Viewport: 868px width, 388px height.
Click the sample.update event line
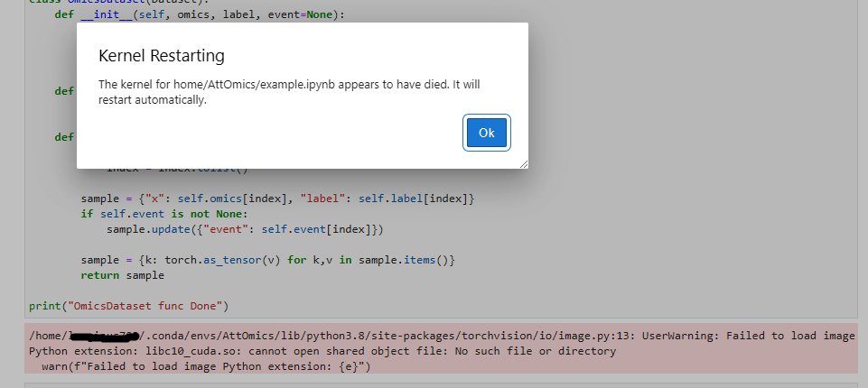[245, 229]
